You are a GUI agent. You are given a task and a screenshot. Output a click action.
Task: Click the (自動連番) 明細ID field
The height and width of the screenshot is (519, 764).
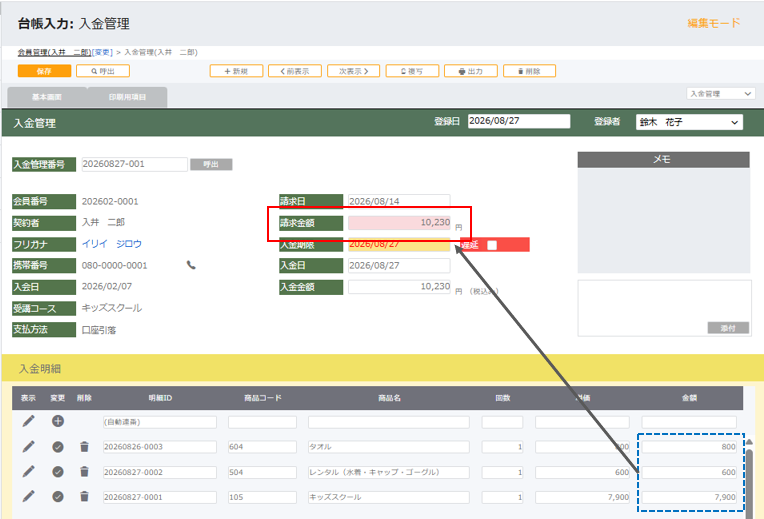pos(160,422)
